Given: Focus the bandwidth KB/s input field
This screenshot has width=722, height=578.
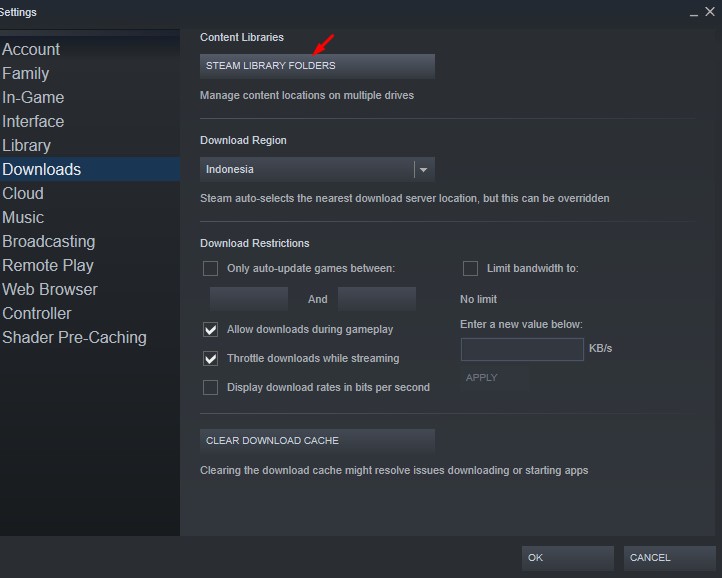Looking at the screenshot, I should click(x=522, y=349).
